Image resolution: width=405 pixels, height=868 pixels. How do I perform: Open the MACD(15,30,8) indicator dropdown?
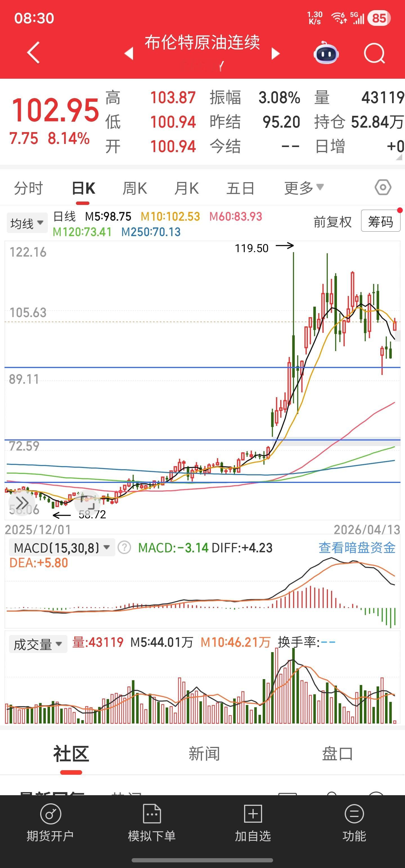click(62, 548)
